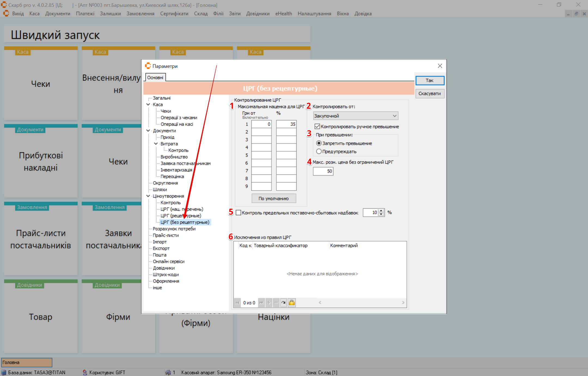Click the refresh arrow in exceptions navigator
This screenshot has height=376, width=588.
(284, 302)
